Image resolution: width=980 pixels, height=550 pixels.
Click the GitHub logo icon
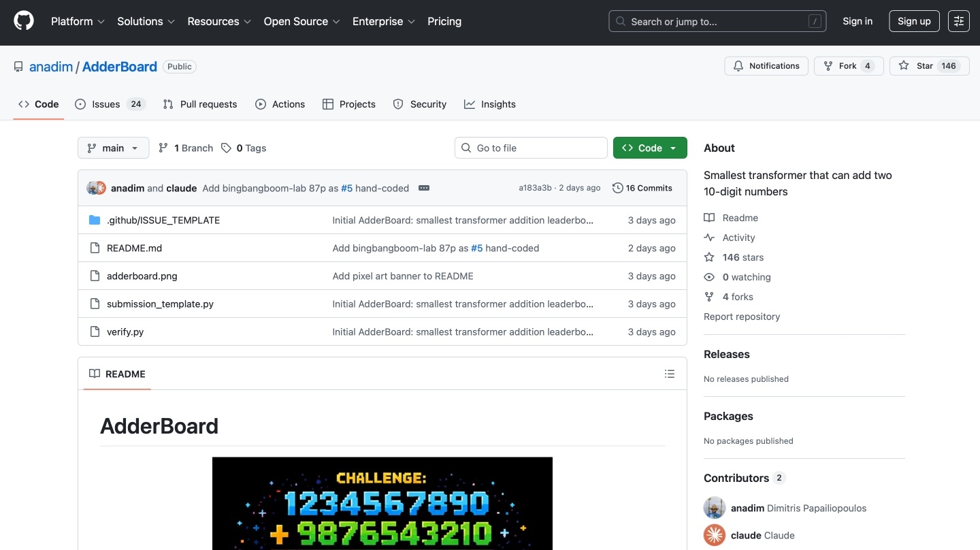point(24,21)
